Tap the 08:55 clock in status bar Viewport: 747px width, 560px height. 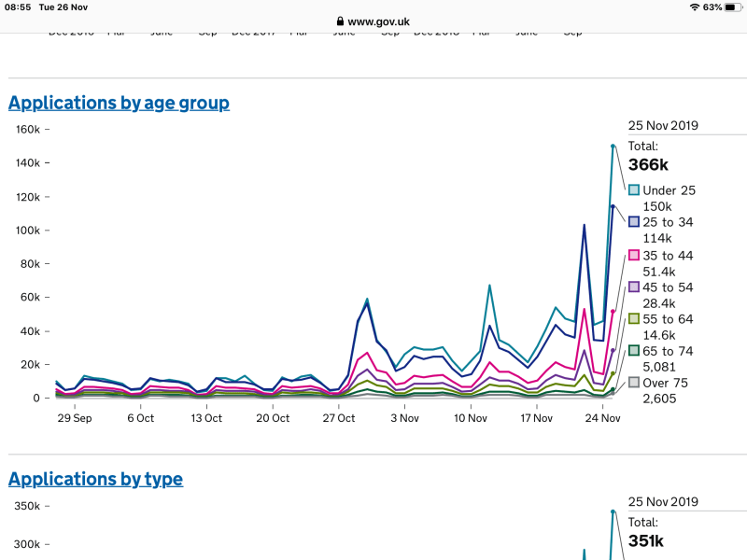[18, 7]
